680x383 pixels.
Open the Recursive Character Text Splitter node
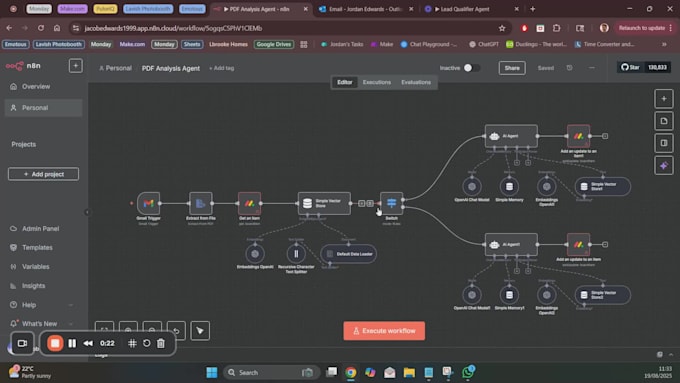(296, 254)
